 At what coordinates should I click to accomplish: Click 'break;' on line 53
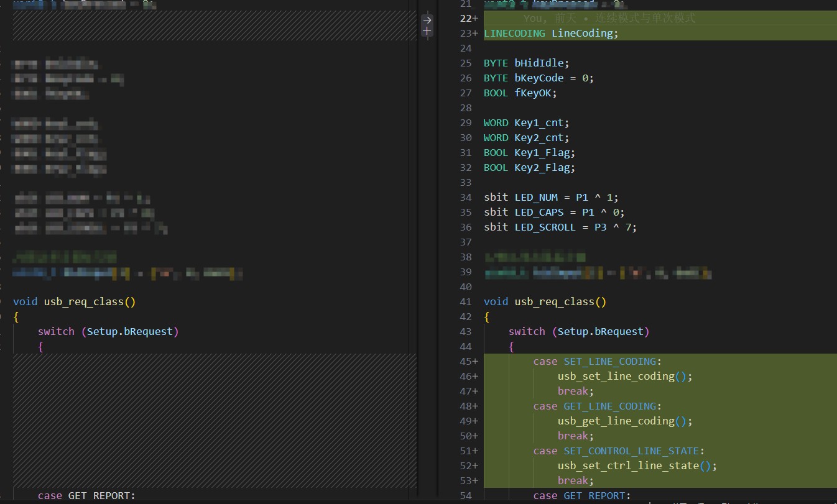[576, 481]
